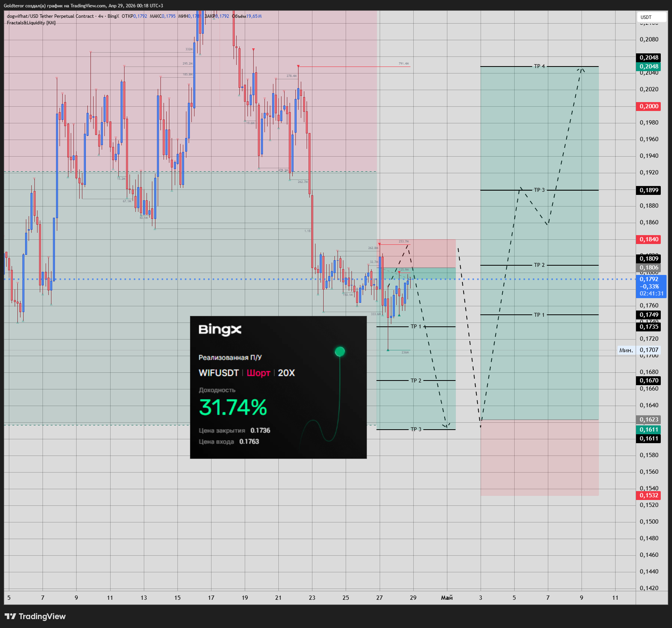The height and width of the screenshot is (628, 672).
Task: Click the WIFUSDT pair name on the card
Action: [x=219, y=373]
